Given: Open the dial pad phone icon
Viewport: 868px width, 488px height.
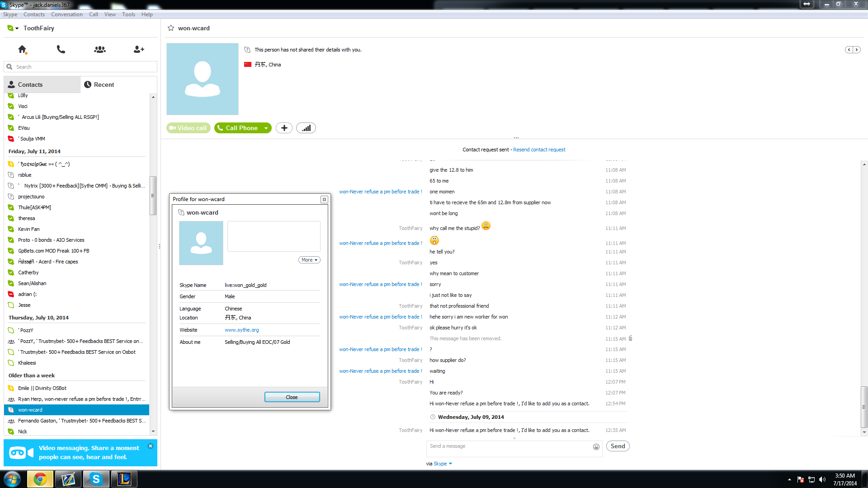Looking at the screenshot, I should pyautogui.click(x=61, y=49).
